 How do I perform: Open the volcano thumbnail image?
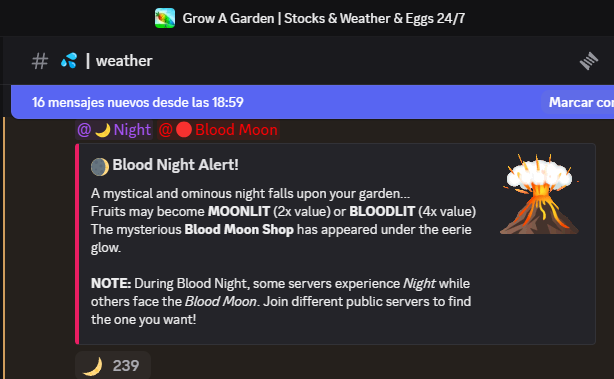point(540,195)
